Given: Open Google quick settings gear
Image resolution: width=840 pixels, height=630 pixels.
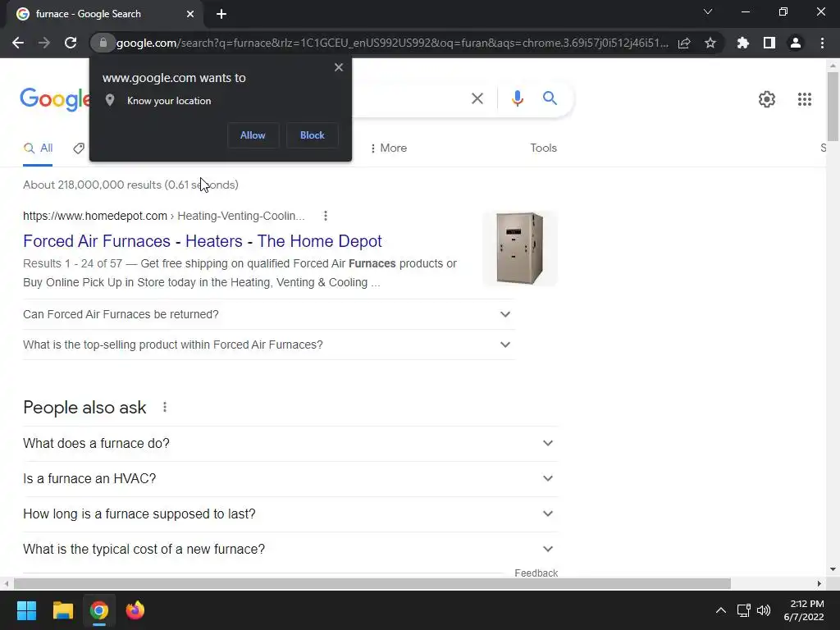Looking at the screenshot, I should 767,99.
